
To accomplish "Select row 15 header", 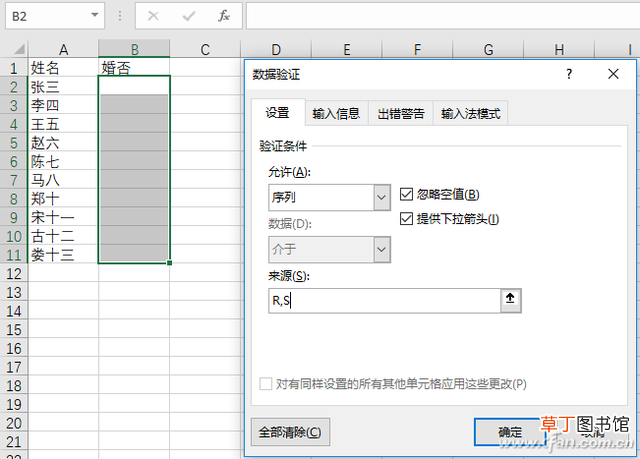I will [x=13, y=330].
